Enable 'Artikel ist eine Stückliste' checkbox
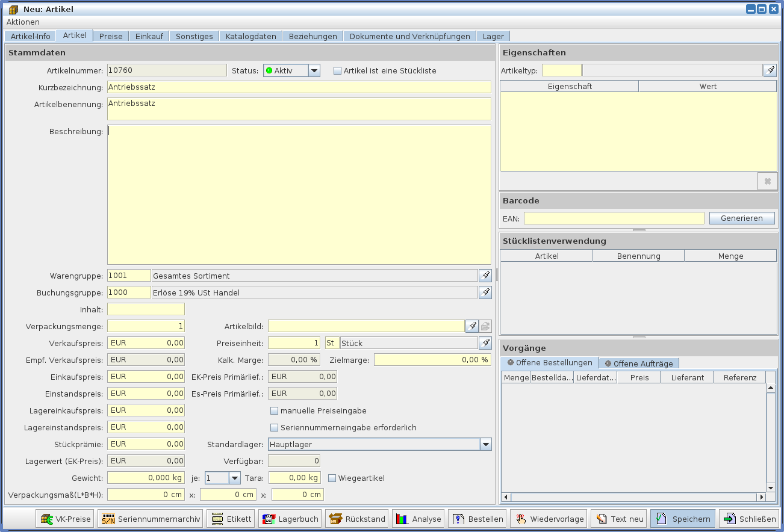The width and height of the screenshot is (784, 532). click(x=338, y=71)
